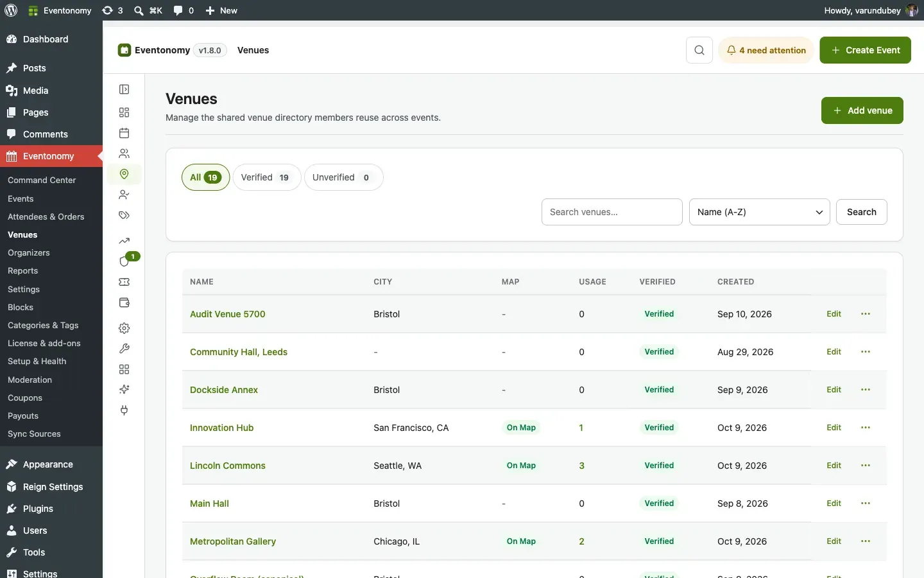Switch to the Verified filter tab
Screen dimensions: 924x578
tap(266, 177)
